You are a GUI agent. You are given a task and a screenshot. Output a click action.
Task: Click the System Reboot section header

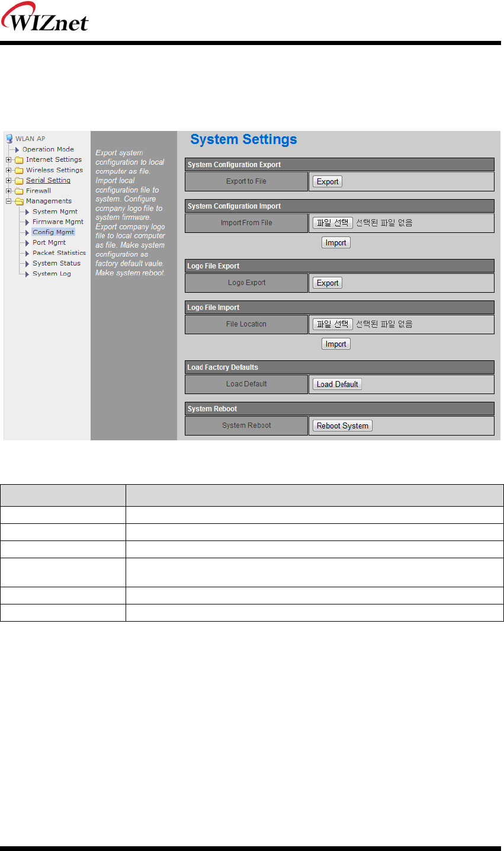coord(339,409)
